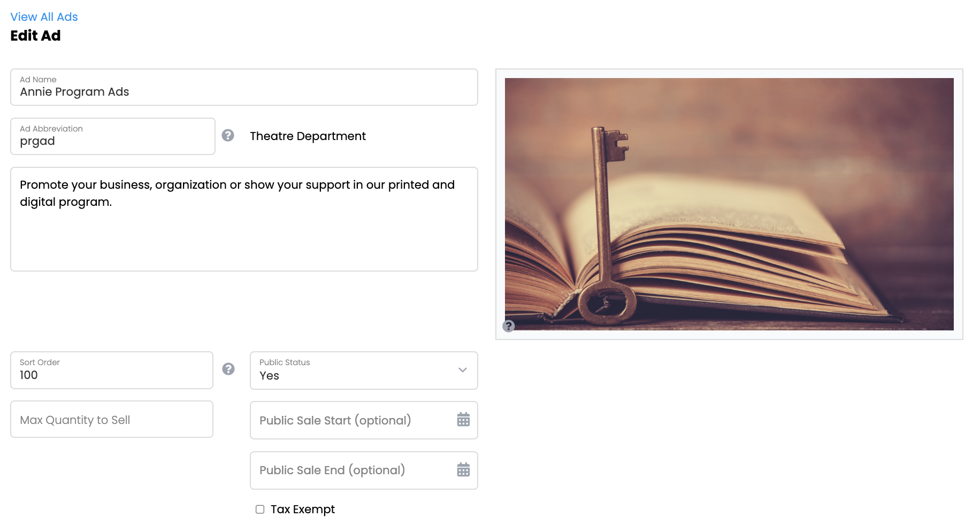Viewport: 980px width, 525px height.
Task: Select the key and book image
Action: pos(729,204)
